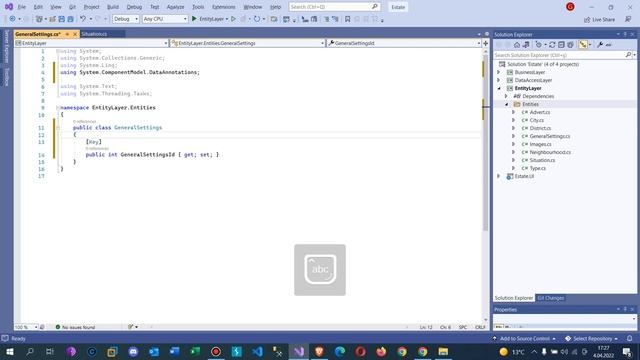
Task: Open the Any CPU platform dropdown
Action: pos(165,19)
